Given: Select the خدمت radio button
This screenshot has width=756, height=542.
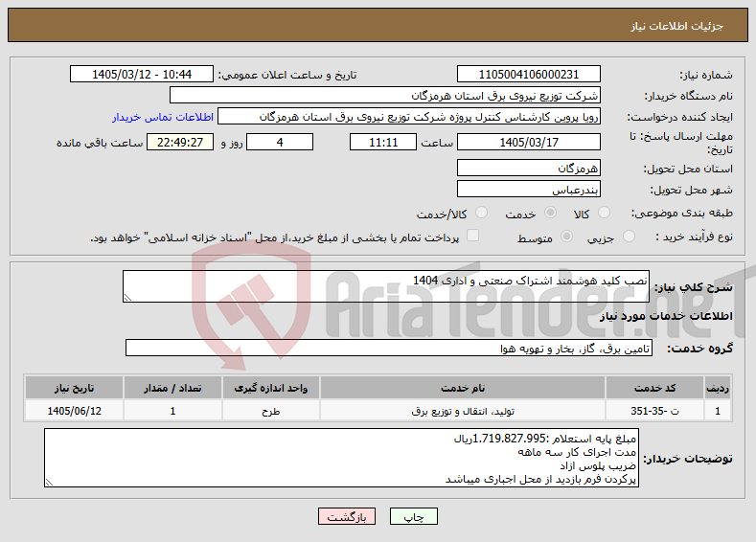Looking at the screenshot, I should coord(550,213).
